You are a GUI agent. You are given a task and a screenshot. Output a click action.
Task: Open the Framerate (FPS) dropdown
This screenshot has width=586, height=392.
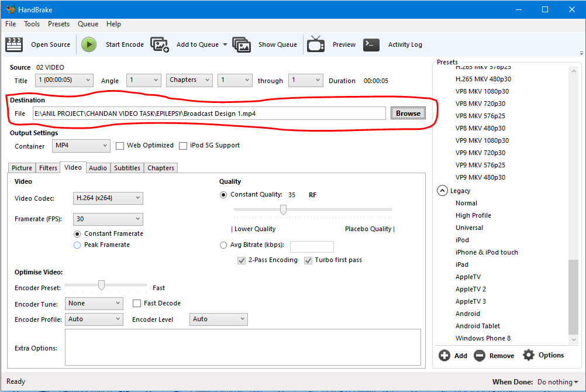coord(108,219)
